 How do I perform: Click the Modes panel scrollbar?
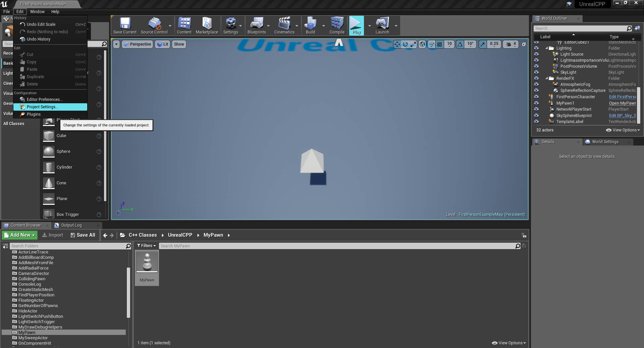click(x=105, y=126)
